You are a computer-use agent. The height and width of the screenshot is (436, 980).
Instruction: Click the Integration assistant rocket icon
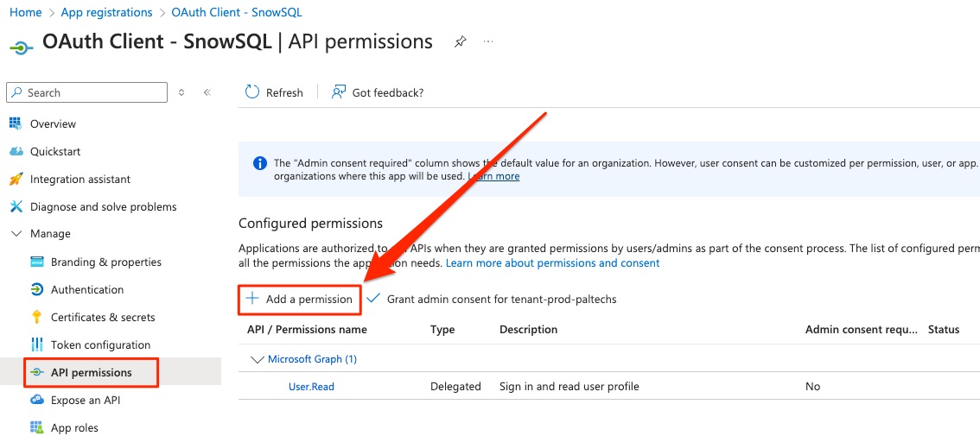16,179
